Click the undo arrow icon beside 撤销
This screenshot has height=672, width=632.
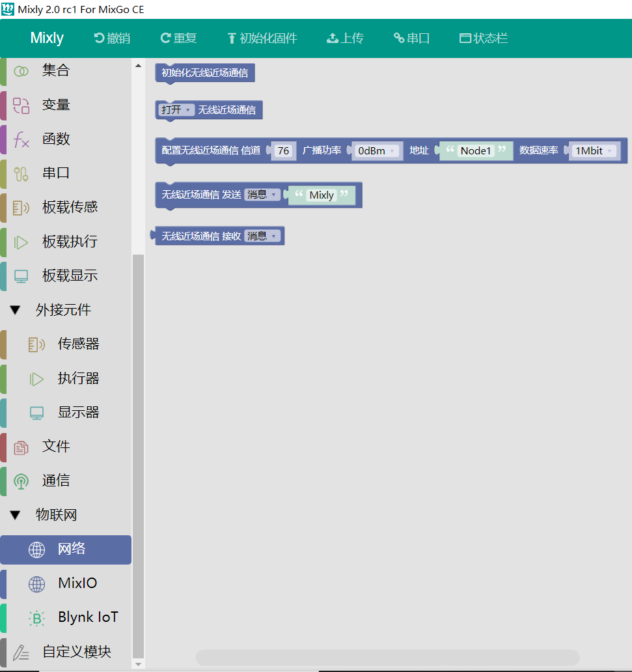pyautogui.click(x=99, y=38)
